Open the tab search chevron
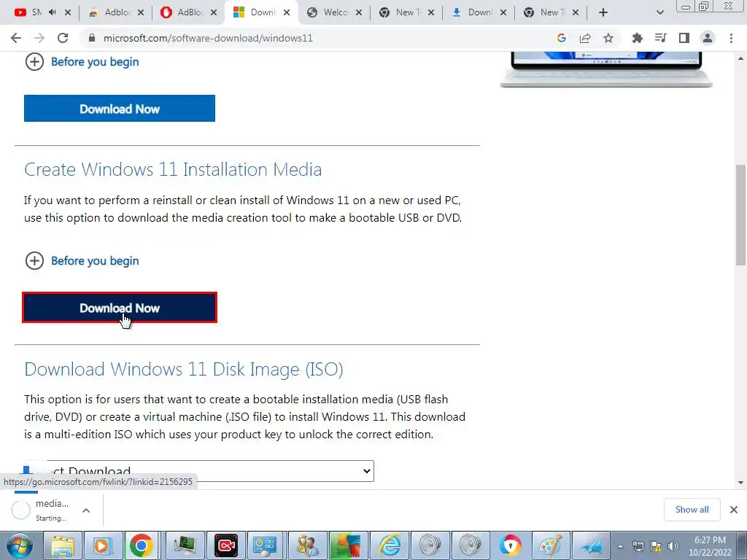The width and height of the screenshot is (747, 560). pyautogui.click(x=659, y=12)
